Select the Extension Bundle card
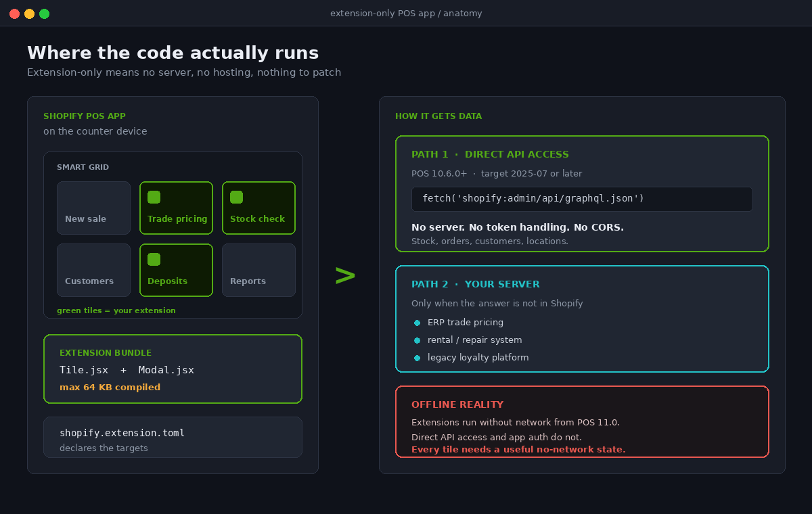 pyautogui.click(x=173, y=369)
